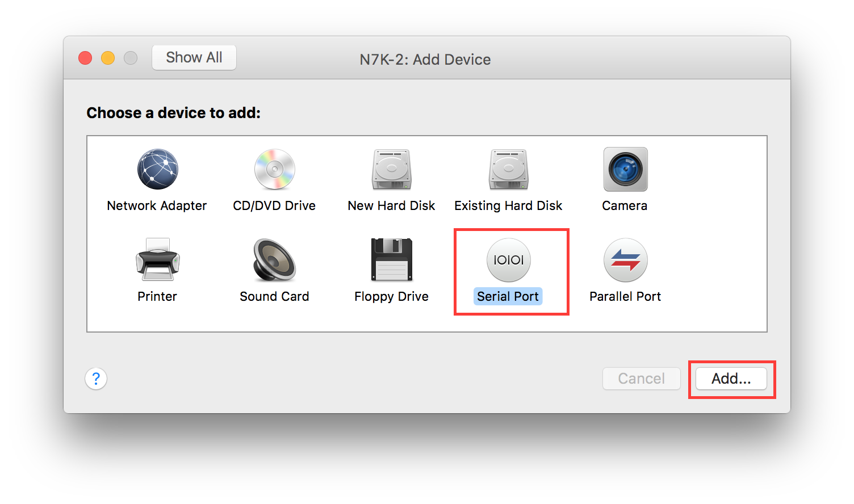The image size is (854, 504).
Task: Click the "Existing Hard Disk" label
Action: point(508,205)
